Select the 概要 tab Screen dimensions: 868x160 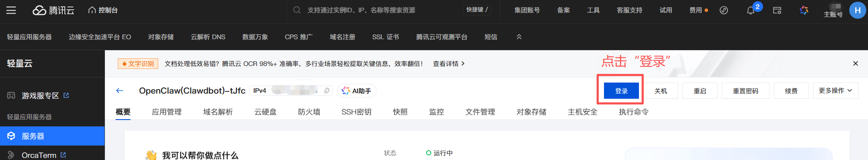coord(123,112)
